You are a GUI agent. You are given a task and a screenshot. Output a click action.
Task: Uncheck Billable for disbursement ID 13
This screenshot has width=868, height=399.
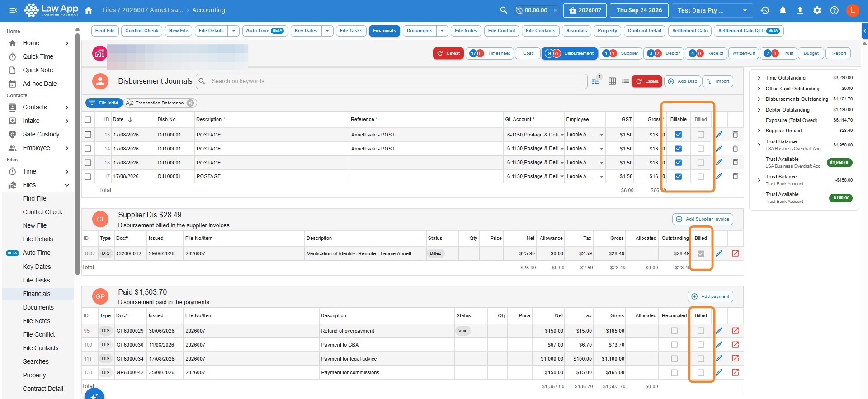pyautogui.click(x=678, y=135)
